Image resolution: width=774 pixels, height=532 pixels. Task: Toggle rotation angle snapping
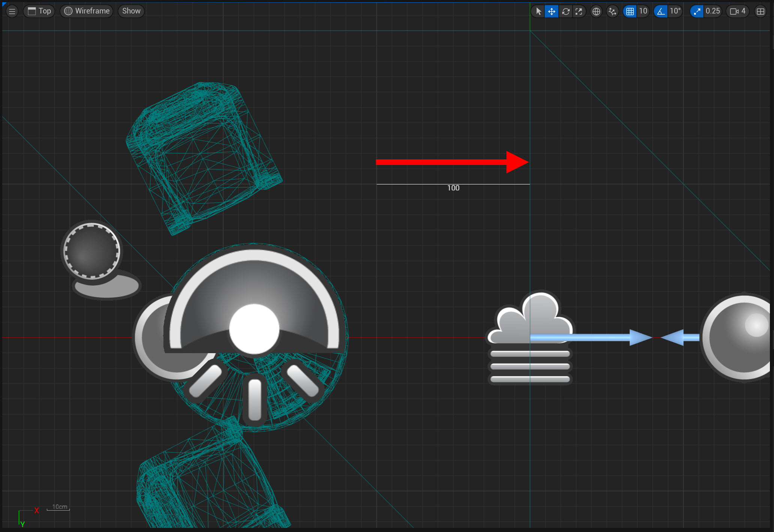(x=661, y=11)
